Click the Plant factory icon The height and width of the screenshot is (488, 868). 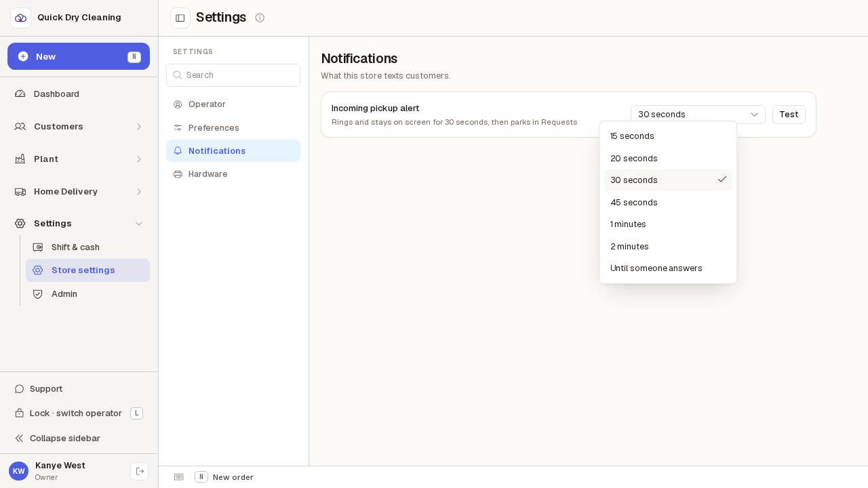point(20,159)
